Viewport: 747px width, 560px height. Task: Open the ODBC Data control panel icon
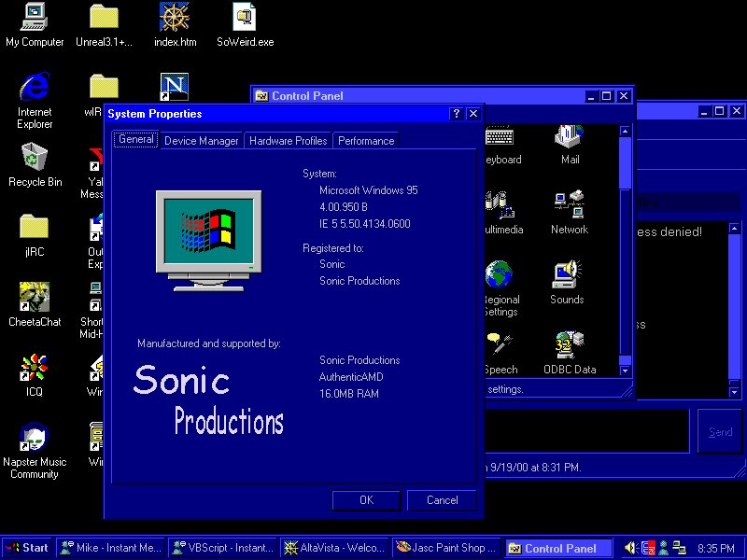(x=570, y=346)
